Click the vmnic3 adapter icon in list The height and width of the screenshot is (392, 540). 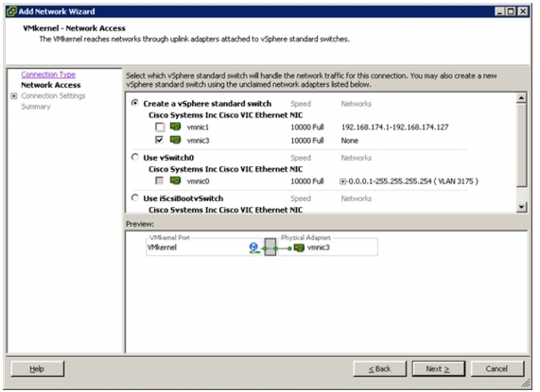coord(175,140)
